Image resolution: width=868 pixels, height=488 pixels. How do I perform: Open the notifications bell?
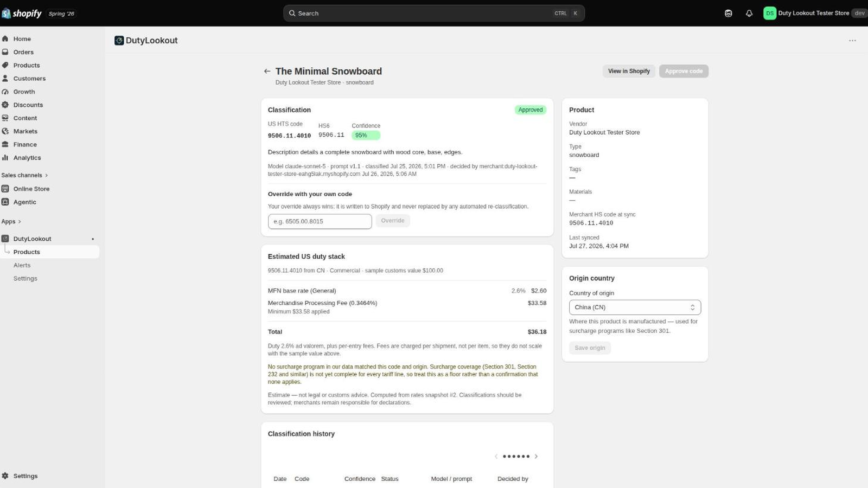tap(749, 14)
